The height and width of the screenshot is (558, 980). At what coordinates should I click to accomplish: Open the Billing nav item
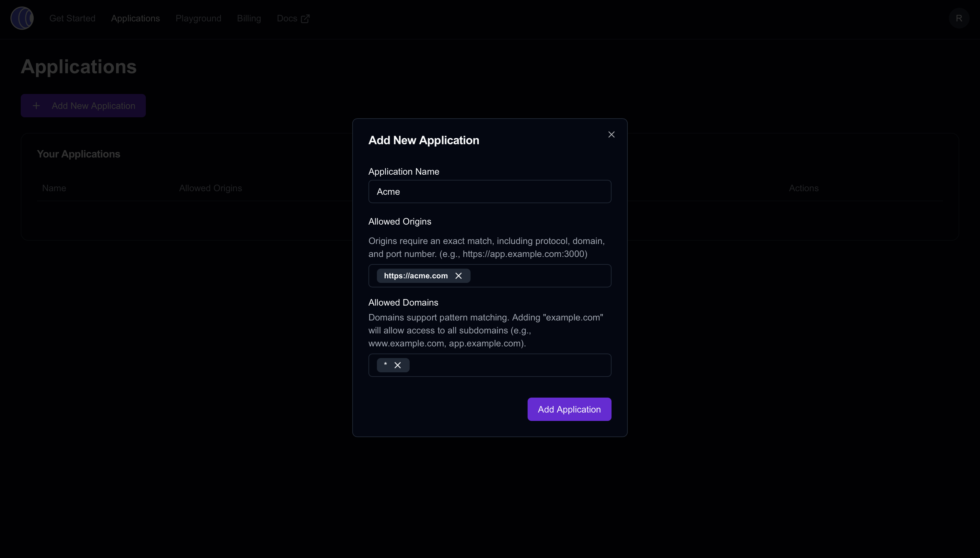point(249,18)
